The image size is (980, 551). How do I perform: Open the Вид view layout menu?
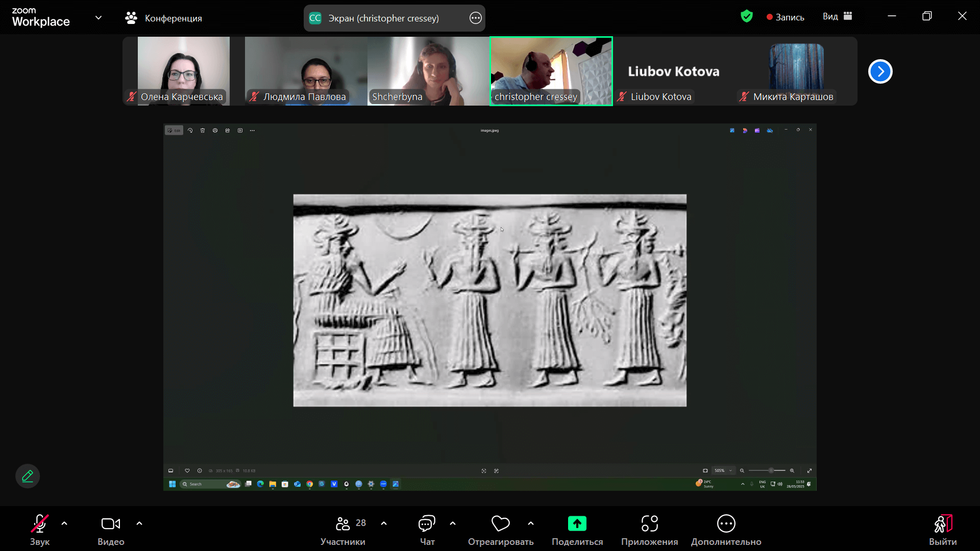[837, 16]
